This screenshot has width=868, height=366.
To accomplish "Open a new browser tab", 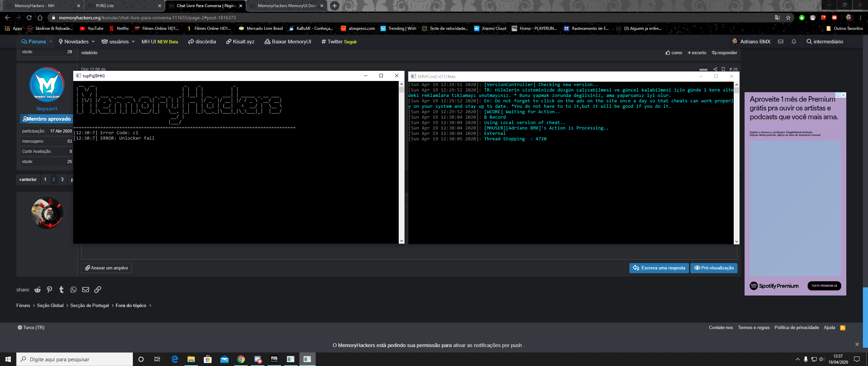I will pos(335,6).
